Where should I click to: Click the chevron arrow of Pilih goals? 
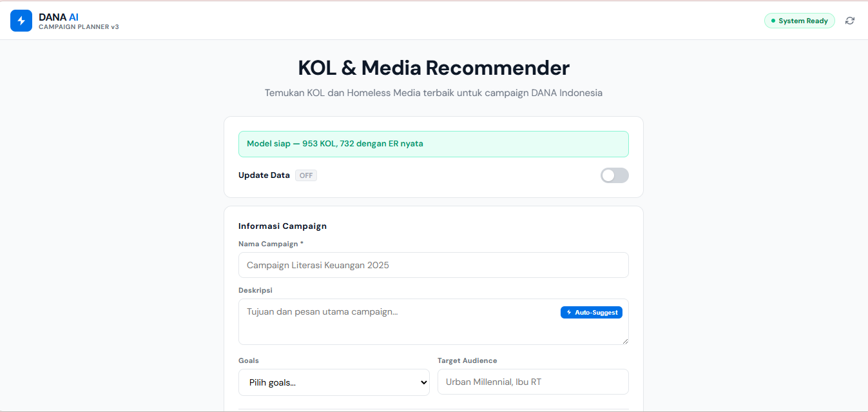point(423,382)
